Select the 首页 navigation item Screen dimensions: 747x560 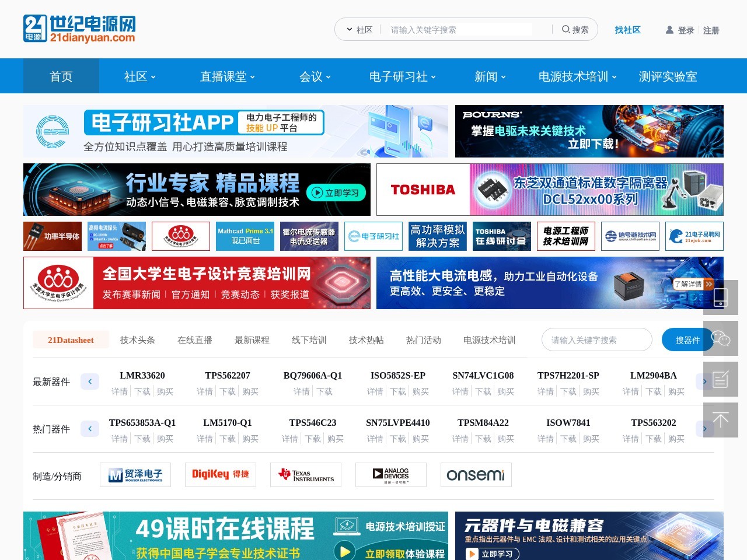[x=61, y=76]
